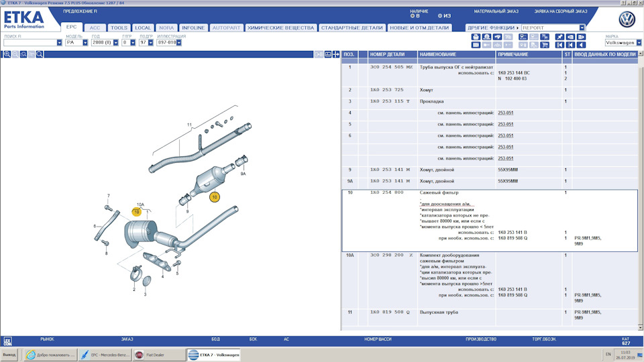The image size is (644, 362).
Task: Click the expand arrows icon on illustration bar
Action: [x=336, y=54]
